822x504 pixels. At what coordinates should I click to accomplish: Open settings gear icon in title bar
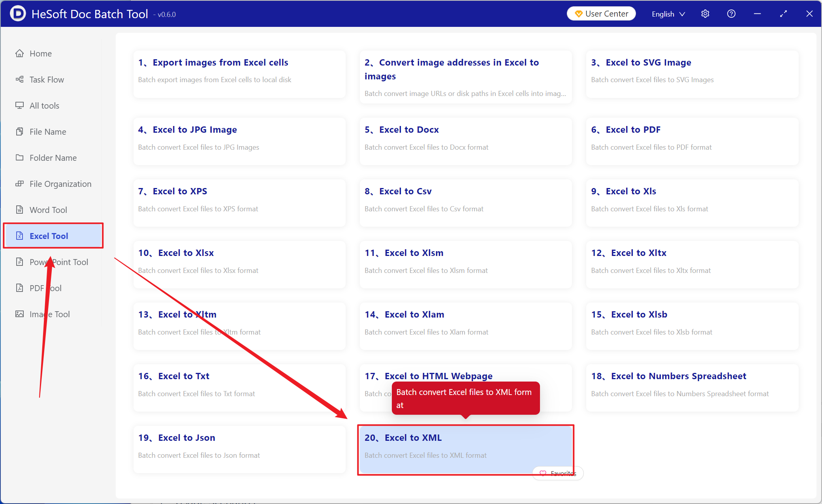coord(705,14)
